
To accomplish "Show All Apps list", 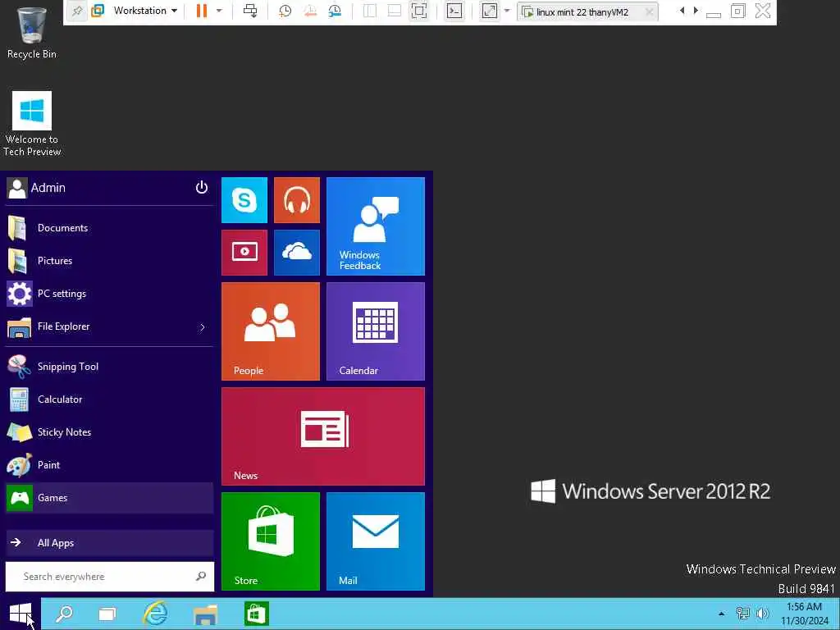I will click(x=109, y=543).
